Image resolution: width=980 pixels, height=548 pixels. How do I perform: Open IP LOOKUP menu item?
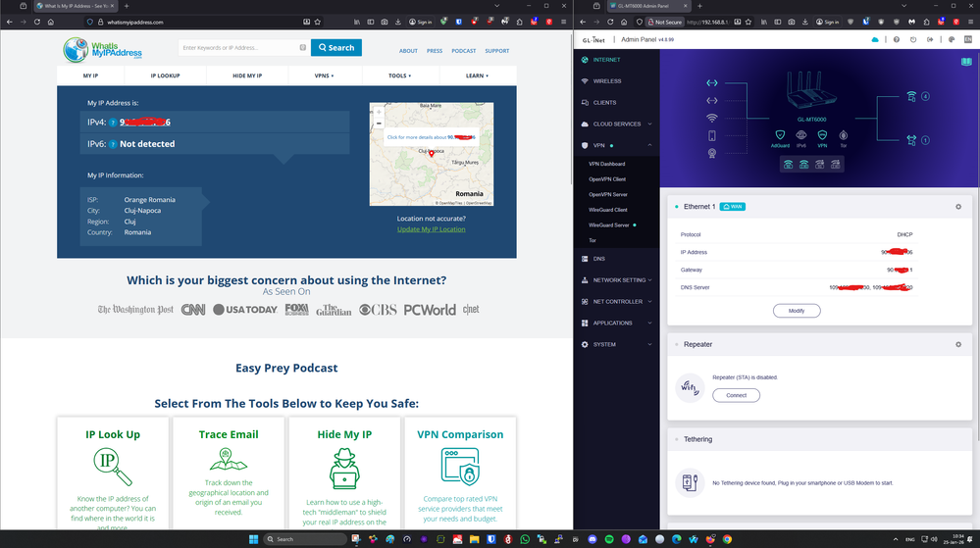click(165, 75)
